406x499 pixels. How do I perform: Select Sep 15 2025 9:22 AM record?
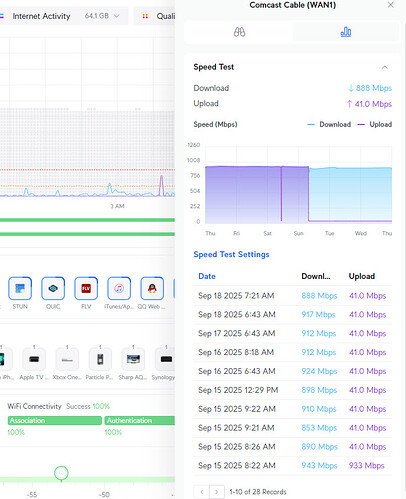[x=292, y=409]
